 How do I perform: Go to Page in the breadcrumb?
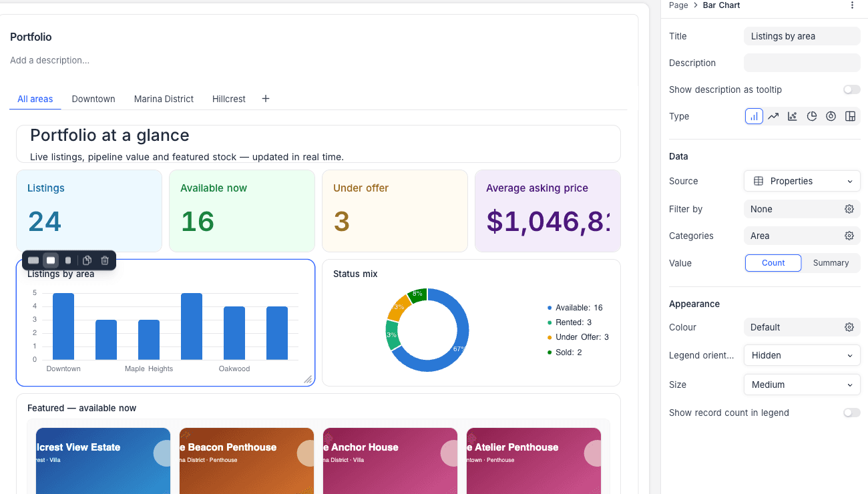point(678,5)
